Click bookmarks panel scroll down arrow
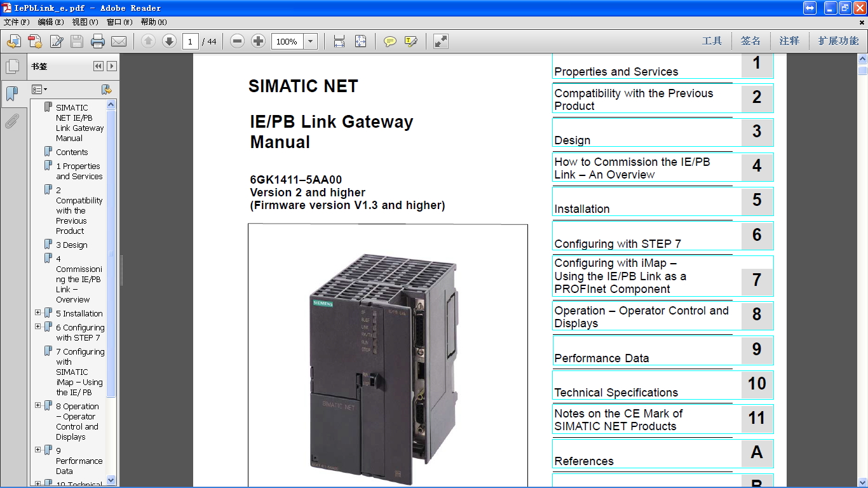 [x=111, y=480]
